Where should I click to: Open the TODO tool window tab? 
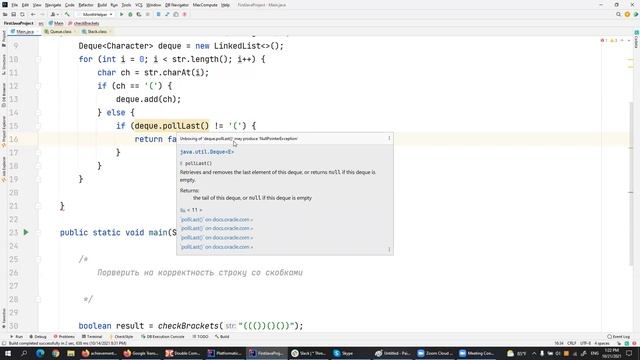coord(200,337)
